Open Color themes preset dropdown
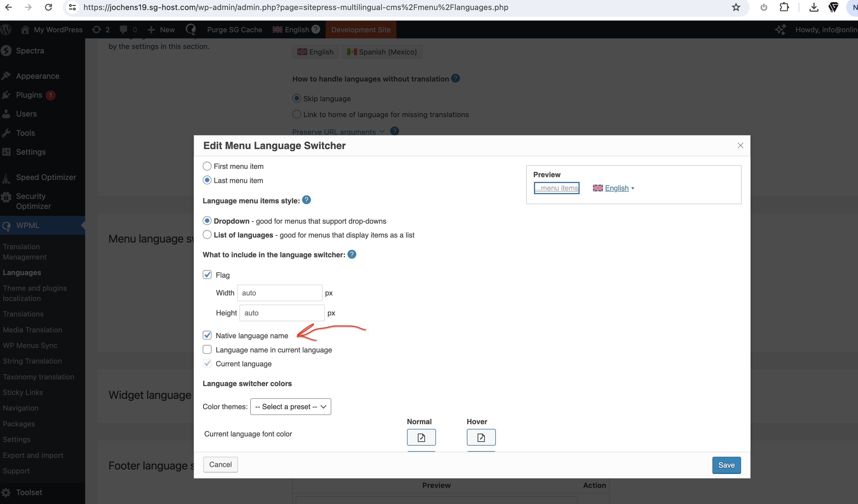Viewport: 858px width, 504px height. pos(290,407)
